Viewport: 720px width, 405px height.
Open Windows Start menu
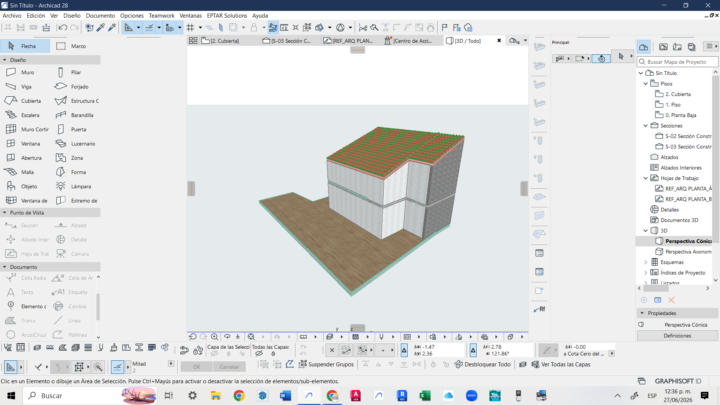coord(11,395)
